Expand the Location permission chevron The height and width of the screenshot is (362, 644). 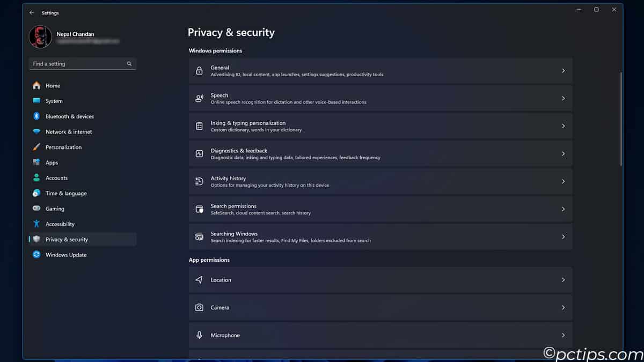point(563,280)
